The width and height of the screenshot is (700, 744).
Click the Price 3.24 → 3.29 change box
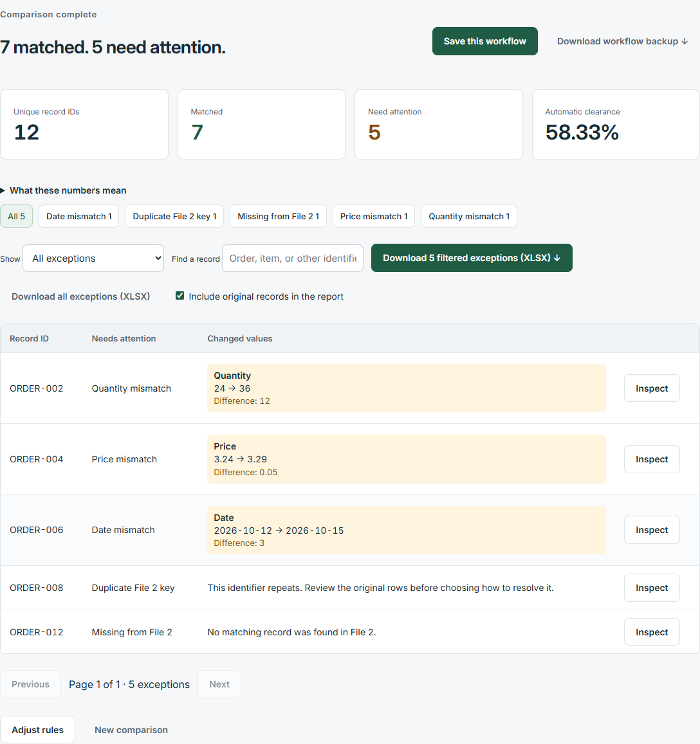[407, 459]
